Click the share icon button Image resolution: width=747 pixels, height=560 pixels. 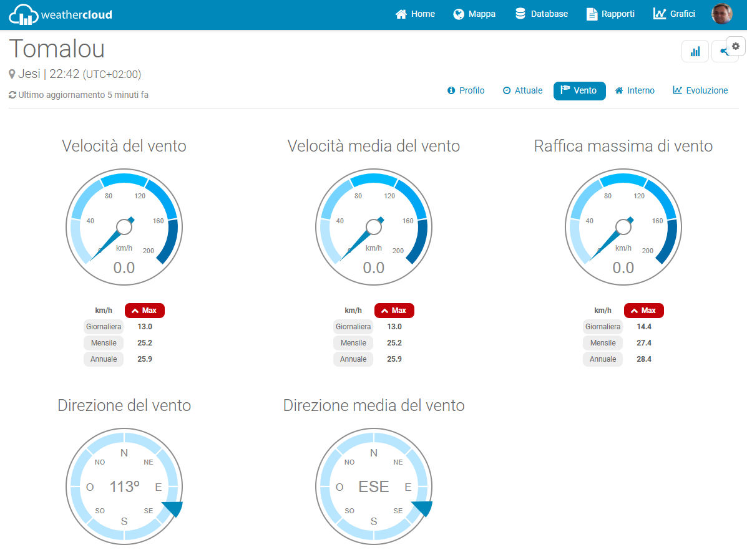coord(722,51)
